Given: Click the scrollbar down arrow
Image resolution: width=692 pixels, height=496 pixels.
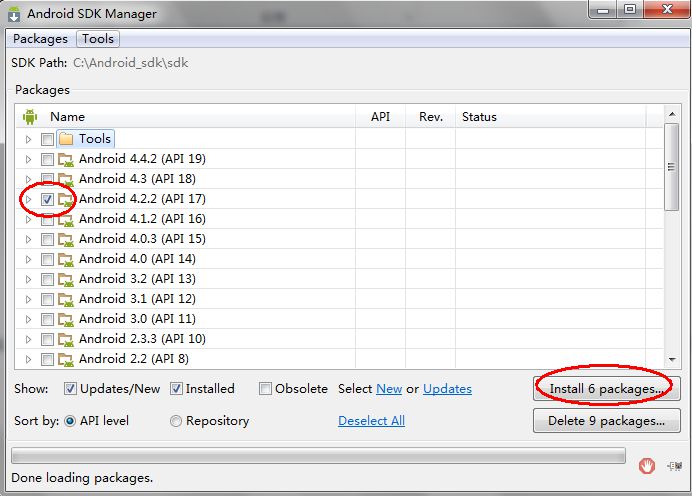Looking at the screenshot, I should (x=672, y=360).
